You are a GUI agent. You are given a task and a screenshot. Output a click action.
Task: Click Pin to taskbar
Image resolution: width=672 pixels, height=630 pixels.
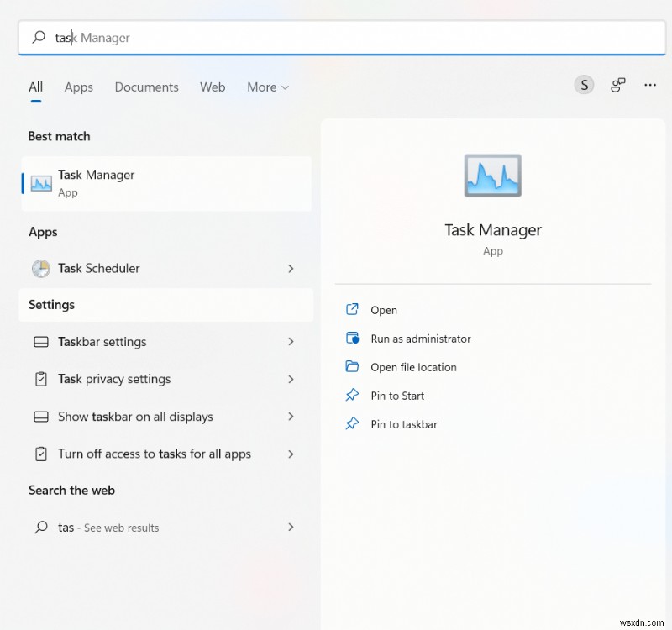(405, 424)
